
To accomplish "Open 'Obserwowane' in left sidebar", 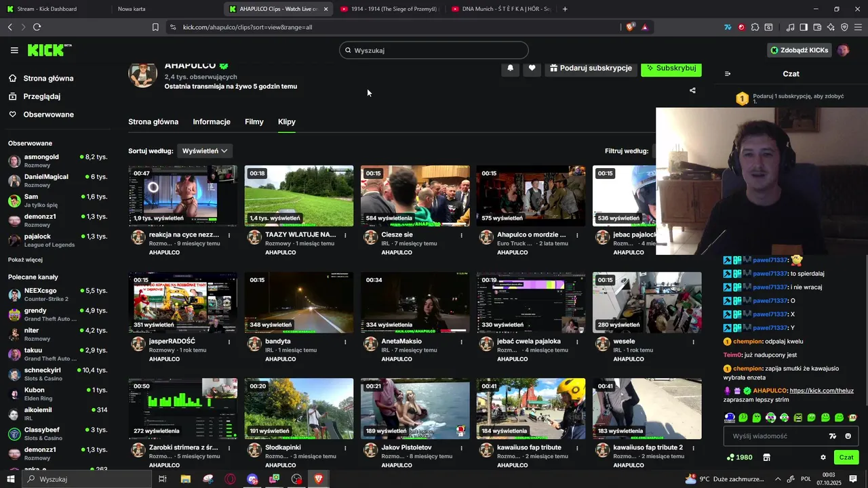I will [41, 115].
